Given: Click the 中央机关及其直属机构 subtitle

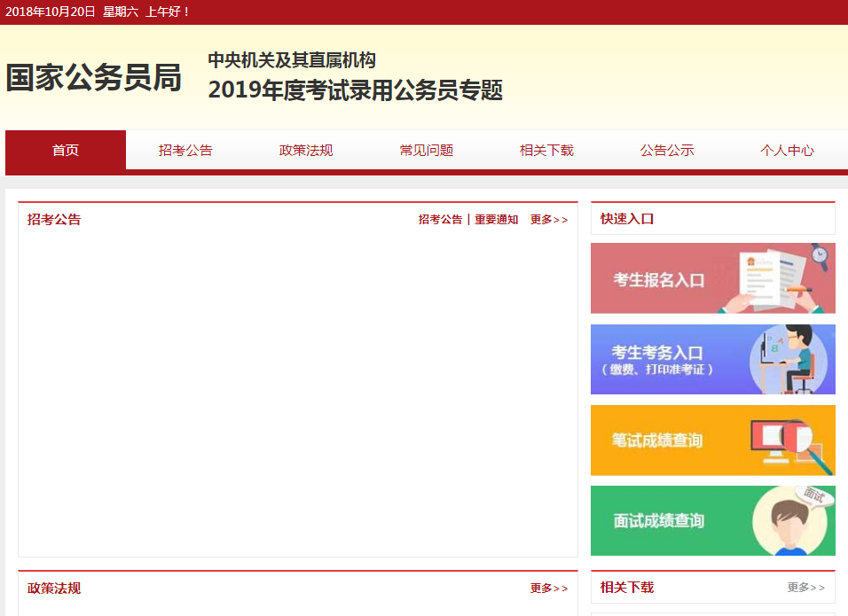Looking at the screenshot, I should coord(292,60).
